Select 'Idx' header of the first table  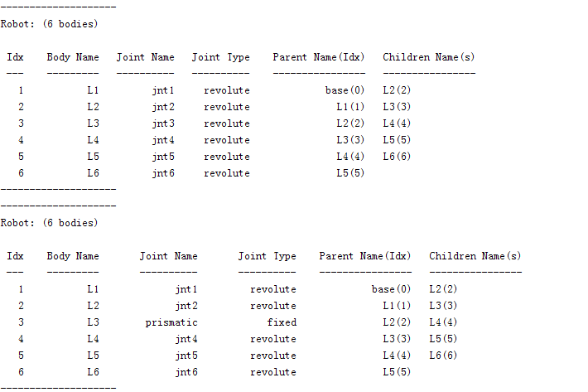click(15, 57)
